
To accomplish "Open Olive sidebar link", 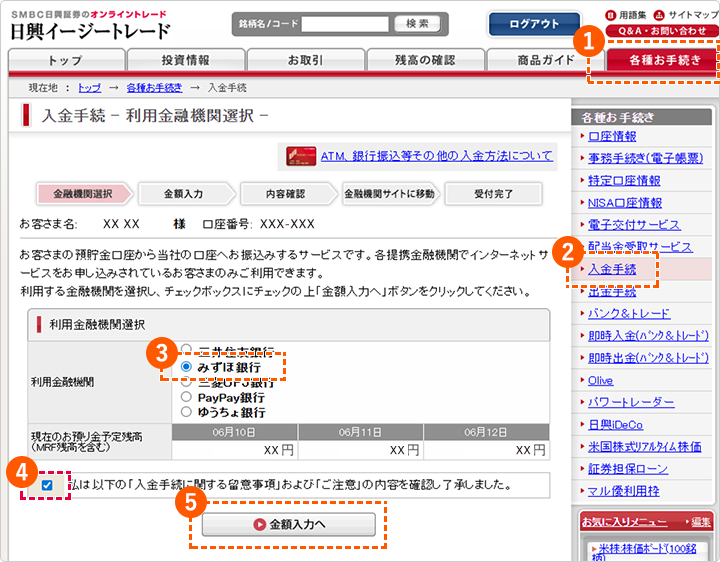I will tap(601, 381).
